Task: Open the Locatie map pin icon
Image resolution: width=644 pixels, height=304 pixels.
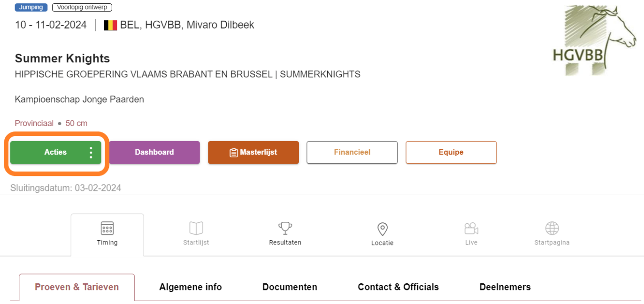Action: [x=382, y=229]
